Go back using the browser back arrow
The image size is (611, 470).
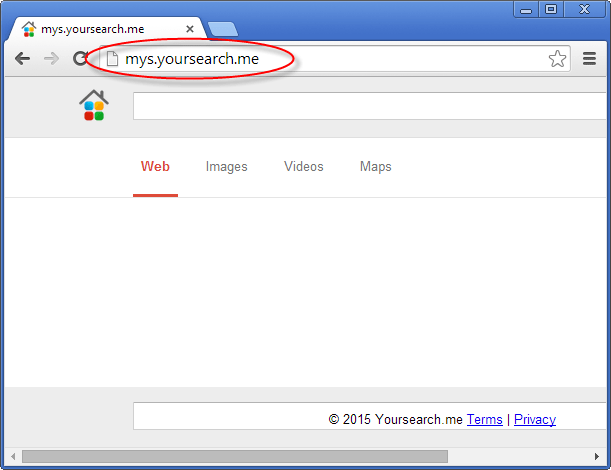(23, 59)
